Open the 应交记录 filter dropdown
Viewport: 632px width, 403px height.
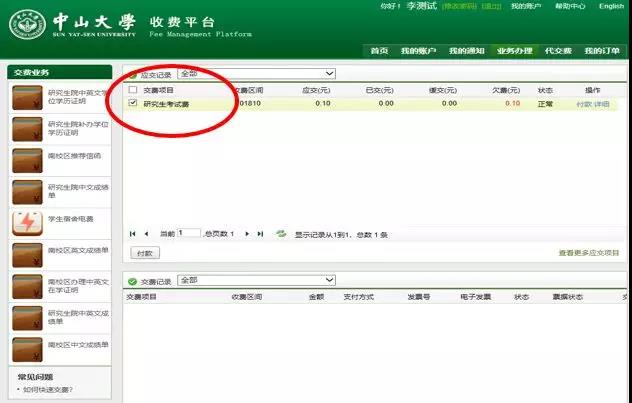[x=256, y=73]
